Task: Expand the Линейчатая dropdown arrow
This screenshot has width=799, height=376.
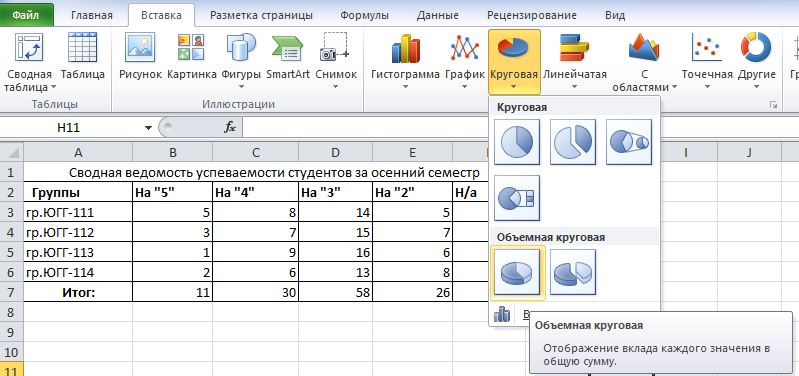Action: [574, 87]
